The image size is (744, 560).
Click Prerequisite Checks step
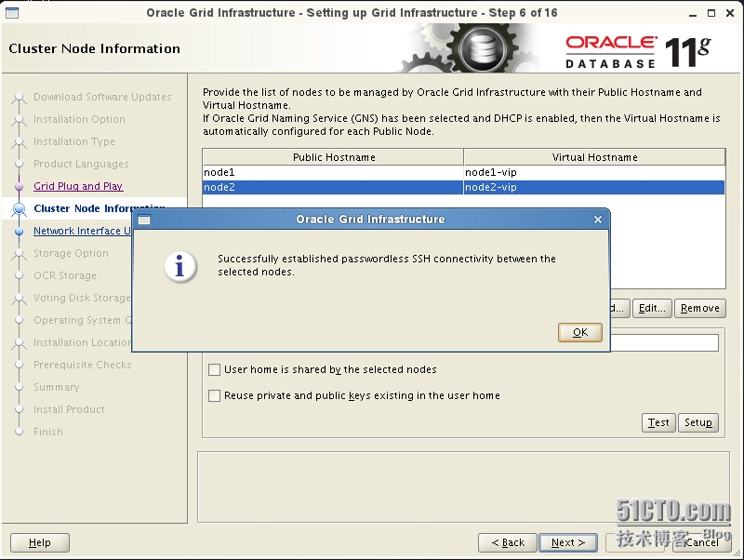click(x=83, y=365)
